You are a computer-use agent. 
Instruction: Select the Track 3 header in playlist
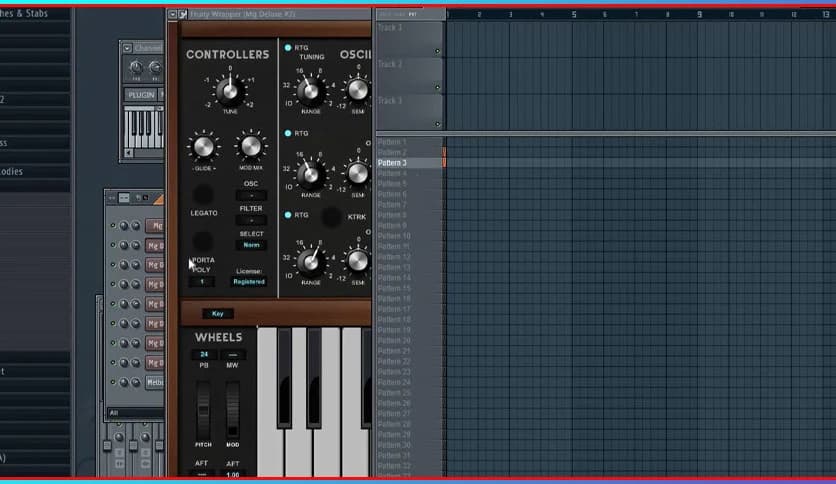(409, 111)
